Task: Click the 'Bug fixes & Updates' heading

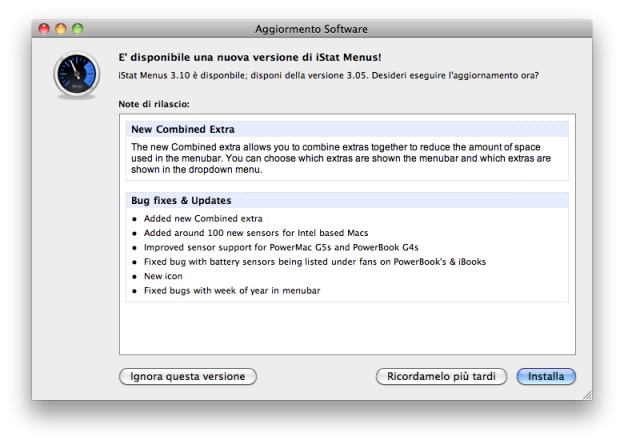Action: (181, 201)
